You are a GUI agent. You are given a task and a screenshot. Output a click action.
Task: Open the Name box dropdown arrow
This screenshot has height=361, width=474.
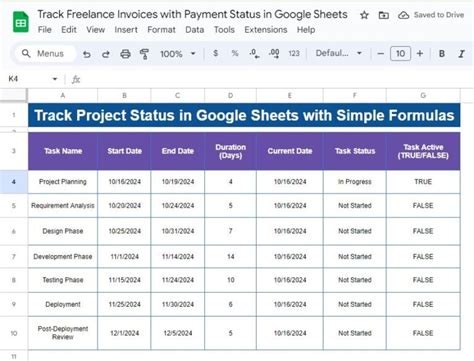pos(55,79)
